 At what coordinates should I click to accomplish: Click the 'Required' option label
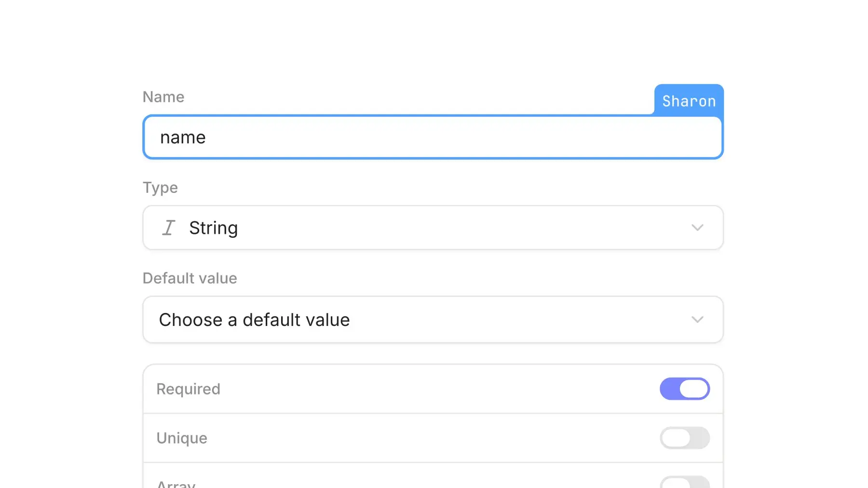(x=188, y=389)
